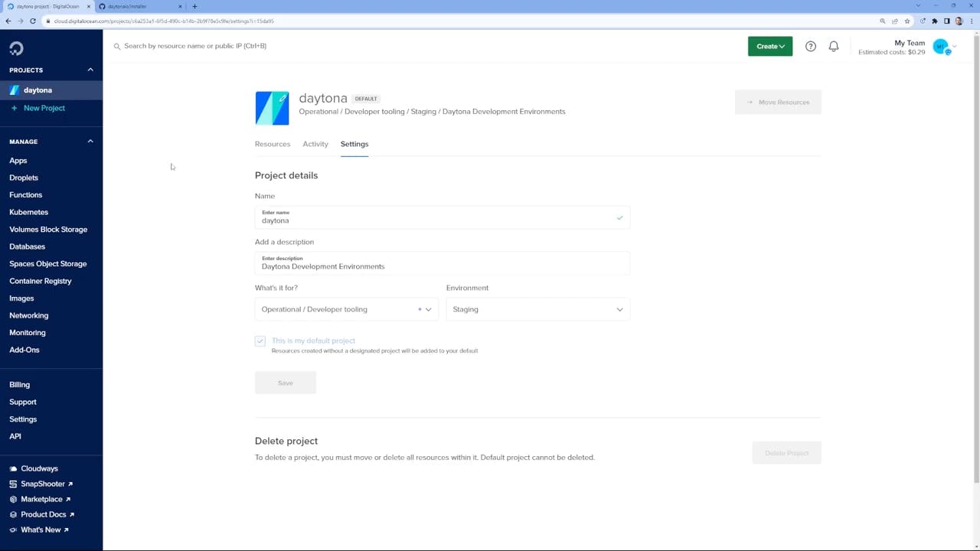980x551 pixels.
Task: Open the browser extensions puzzle icon
Action: [934, 21]
